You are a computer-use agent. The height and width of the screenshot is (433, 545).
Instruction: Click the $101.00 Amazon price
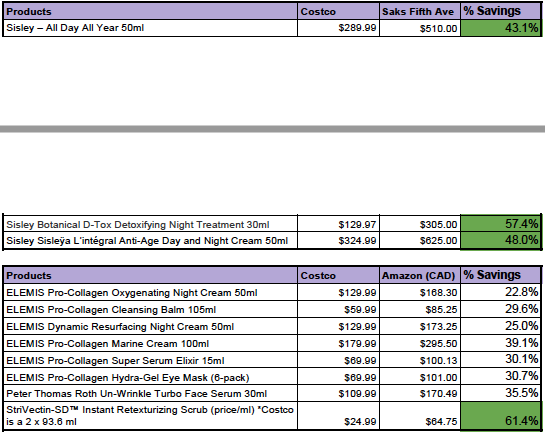click(x=420, y=377)
